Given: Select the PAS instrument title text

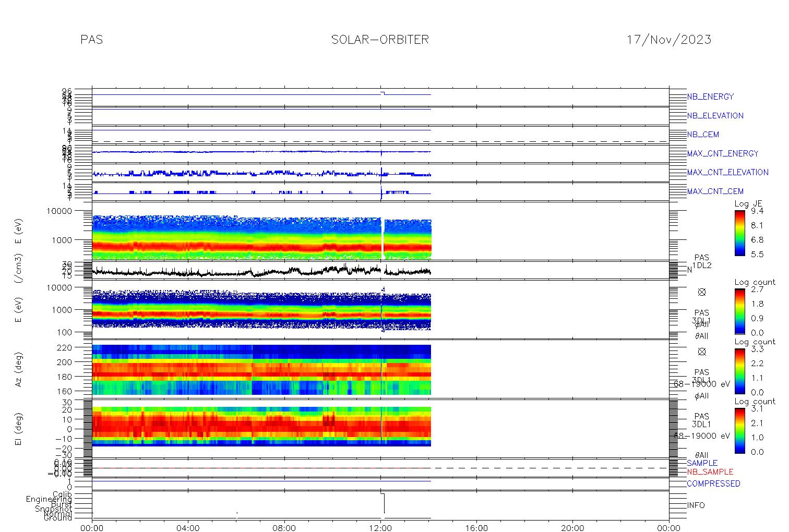Looking at the screenshot, I should [92, 40].
